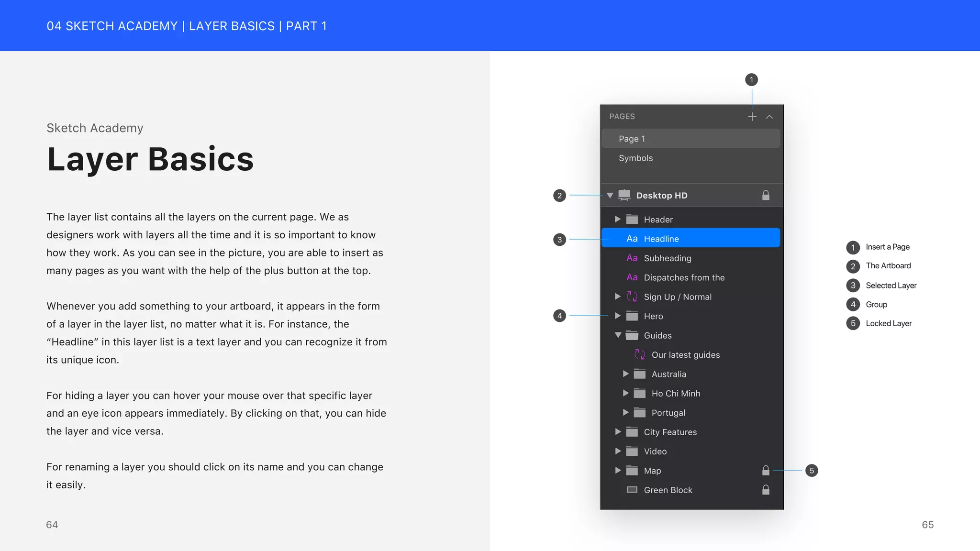The width and height of the screenshot is (980, 551).
Task: Click the Green Block rectangle shape icon
Action: tap(632, 490)
